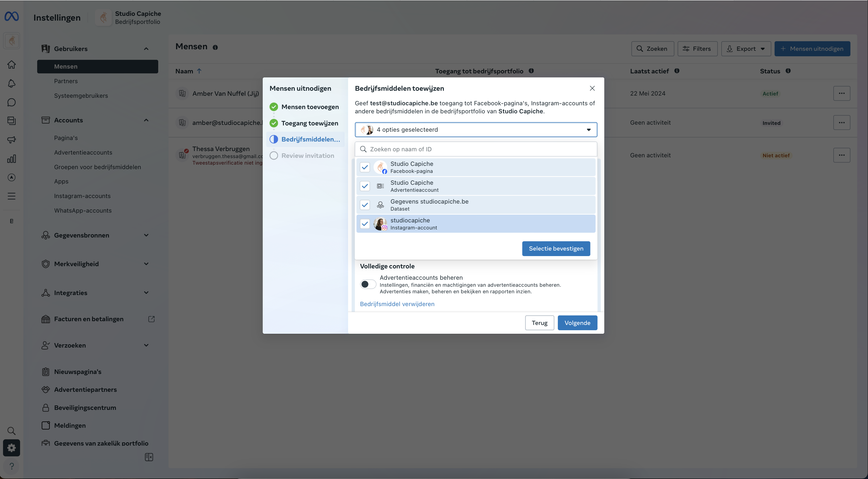Focus the 'Zoeken op naam of ID' field

476,149
